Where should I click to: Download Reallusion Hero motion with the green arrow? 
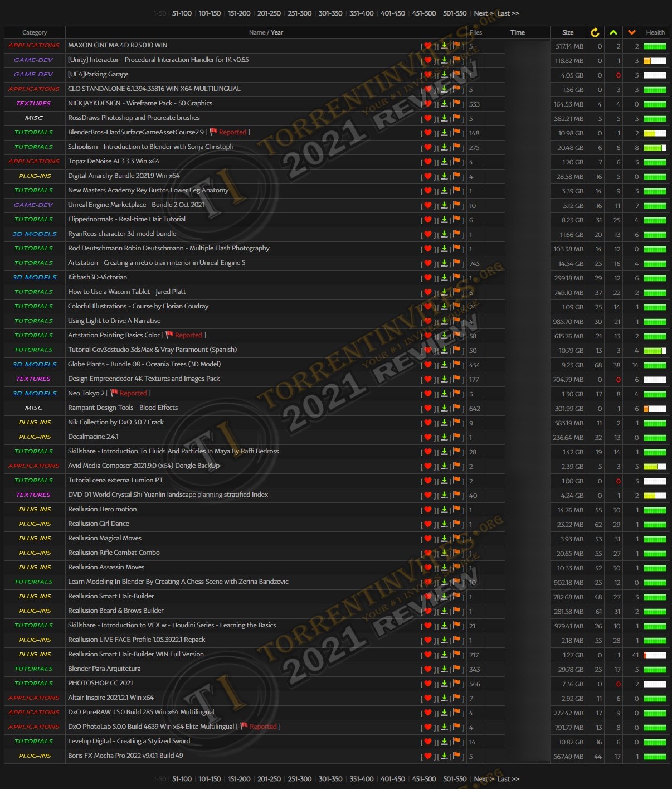(x=444, y=510)
